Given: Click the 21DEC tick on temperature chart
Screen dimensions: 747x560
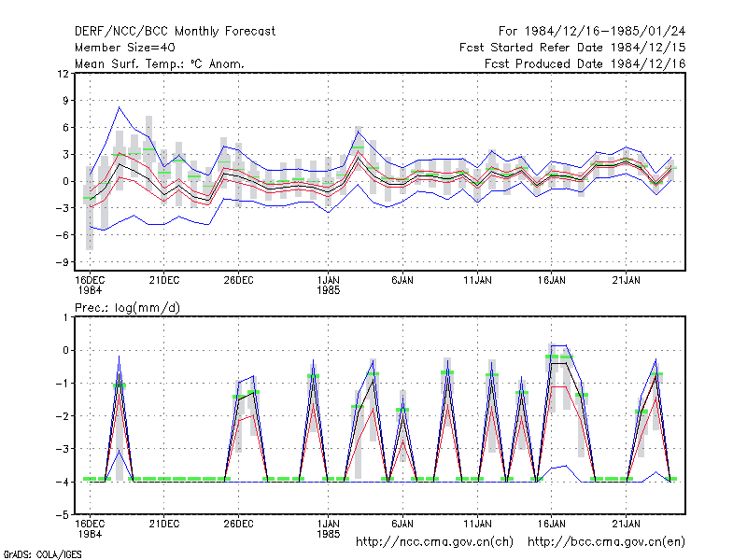Looking at the screenshot, I should tap(164, 281).
